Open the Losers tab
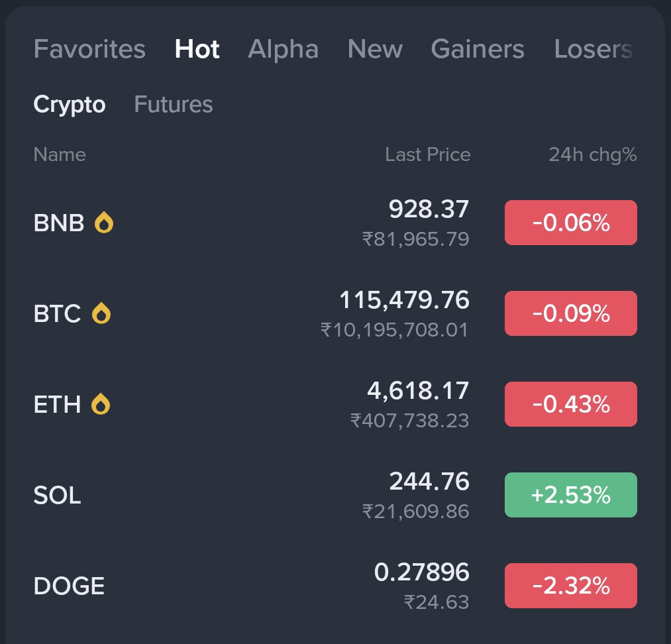Viewport: 671px width, 644px height. pos(593,49)
